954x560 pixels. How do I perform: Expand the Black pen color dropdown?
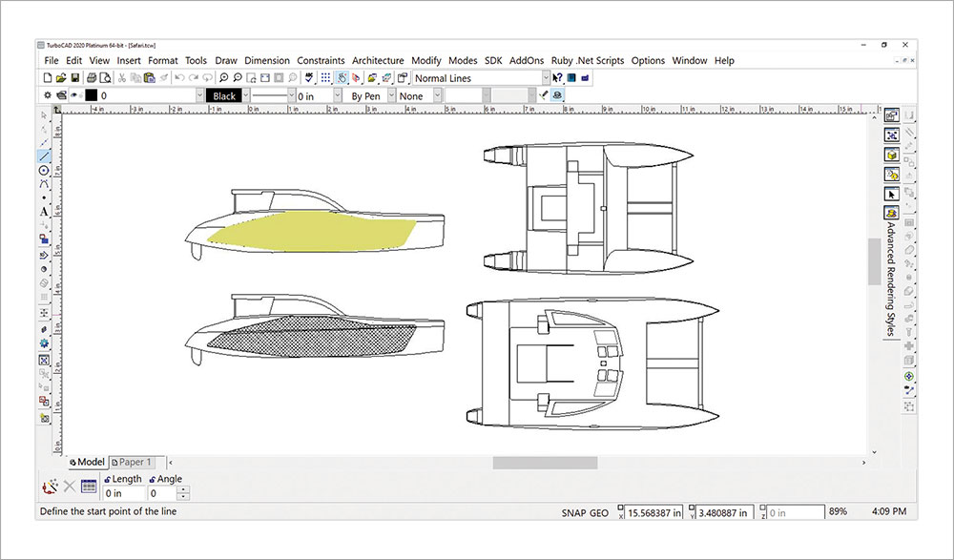click(245, 96)
